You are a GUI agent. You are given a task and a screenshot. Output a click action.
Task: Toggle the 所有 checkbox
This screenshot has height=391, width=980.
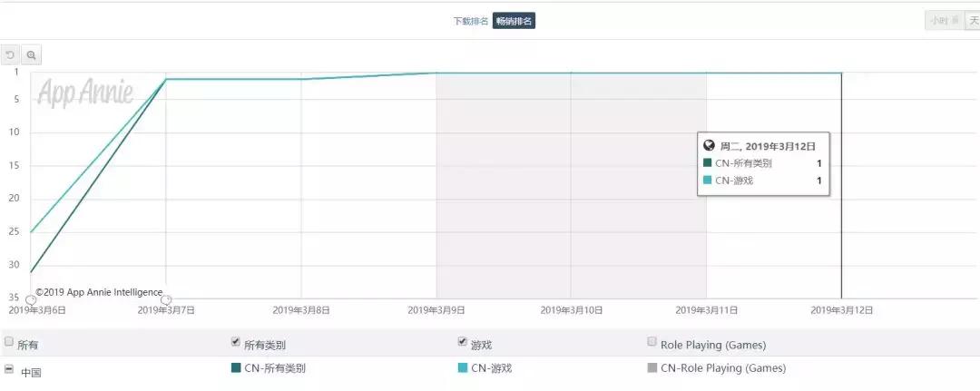click(9, 342)
